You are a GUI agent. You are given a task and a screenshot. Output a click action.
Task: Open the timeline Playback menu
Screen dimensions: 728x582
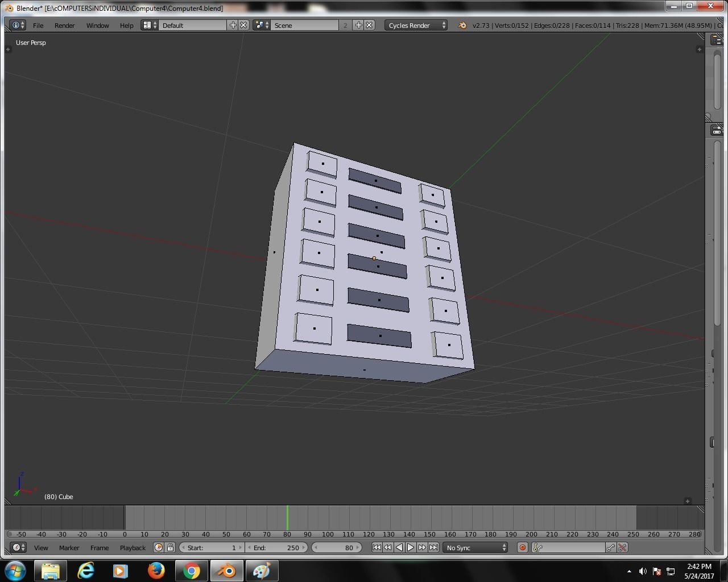pos(133,548)
